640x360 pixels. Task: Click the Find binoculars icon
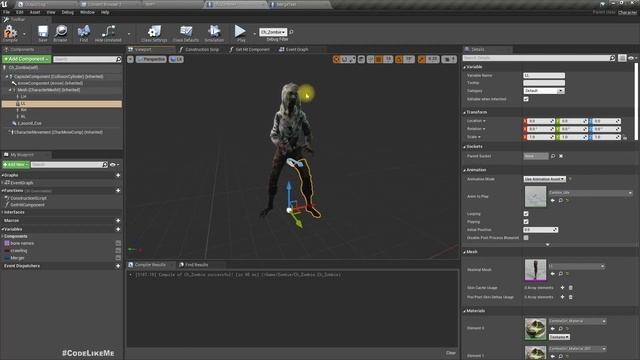[x=84, y=31]
